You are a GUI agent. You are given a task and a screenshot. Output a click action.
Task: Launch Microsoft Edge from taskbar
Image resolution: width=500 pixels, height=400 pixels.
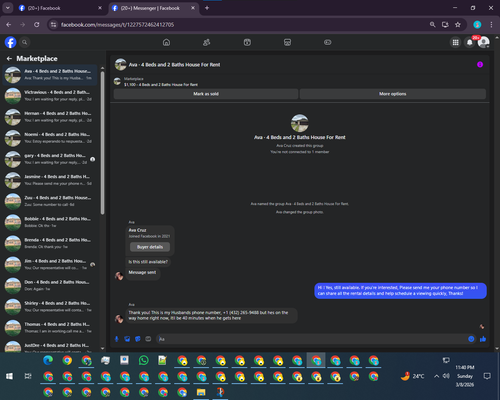(48, 360)
